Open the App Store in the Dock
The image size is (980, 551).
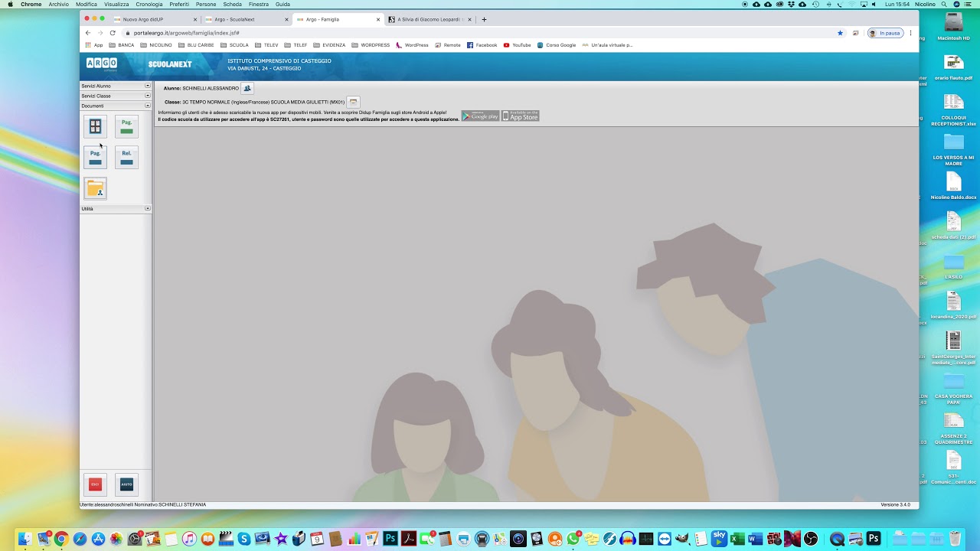click(x=98, y=539)
